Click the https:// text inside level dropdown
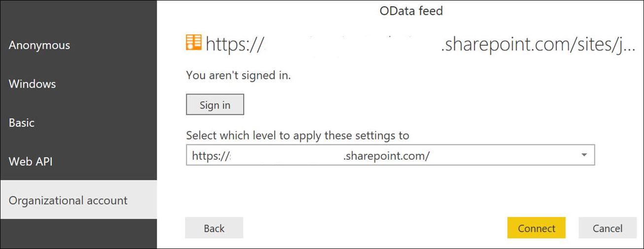Screen dimensions: 644x249 [211, 156]
